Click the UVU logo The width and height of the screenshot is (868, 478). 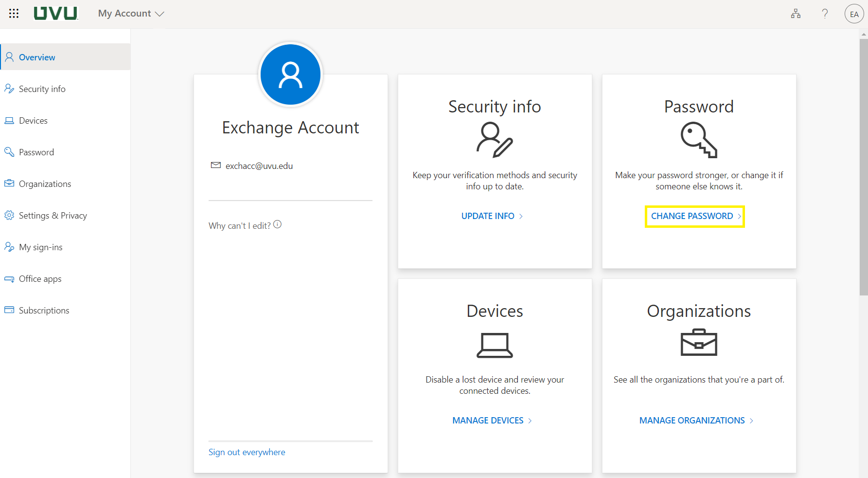(x=55, y=13)
